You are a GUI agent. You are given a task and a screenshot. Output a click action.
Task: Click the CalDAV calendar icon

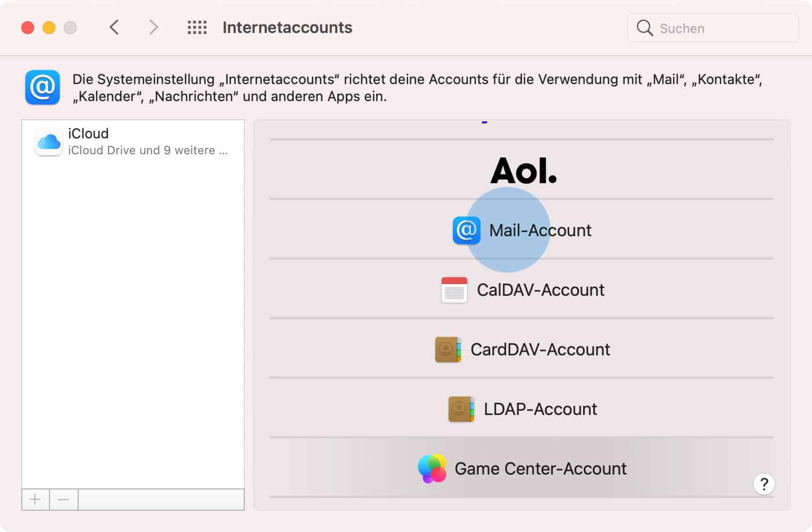(x=454, y=290)
